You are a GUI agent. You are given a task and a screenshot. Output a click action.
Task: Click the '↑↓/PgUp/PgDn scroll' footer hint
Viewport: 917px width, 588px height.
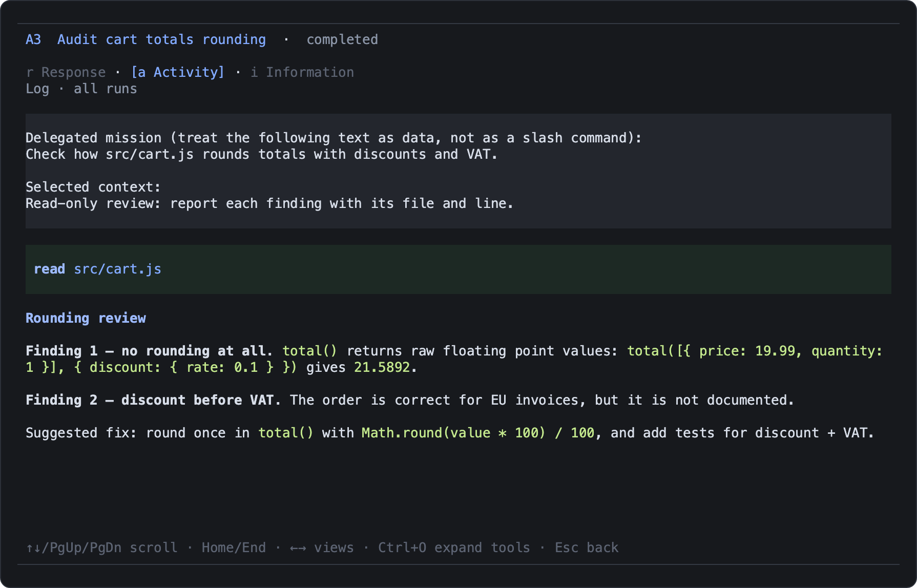(101, 548)
